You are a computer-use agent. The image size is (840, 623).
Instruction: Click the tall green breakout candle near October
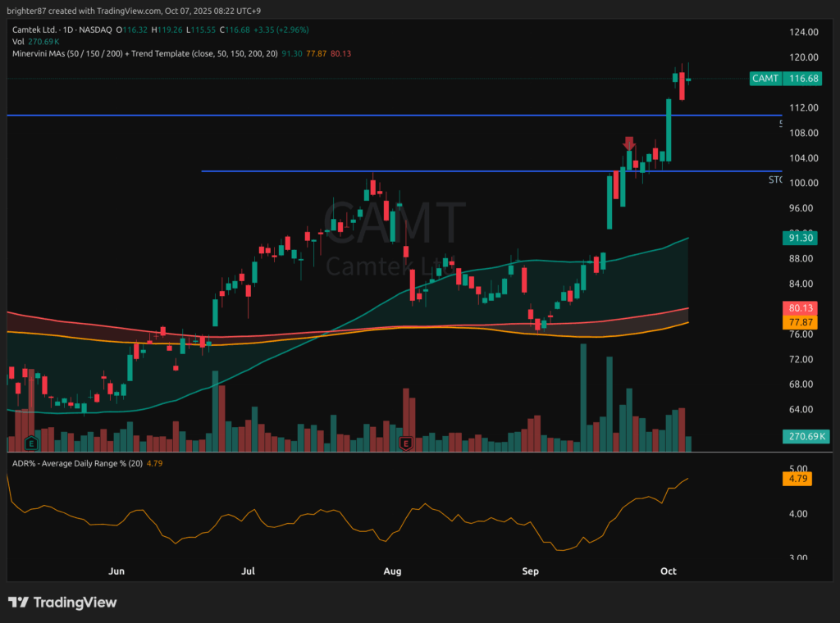[x=669, y=130]
